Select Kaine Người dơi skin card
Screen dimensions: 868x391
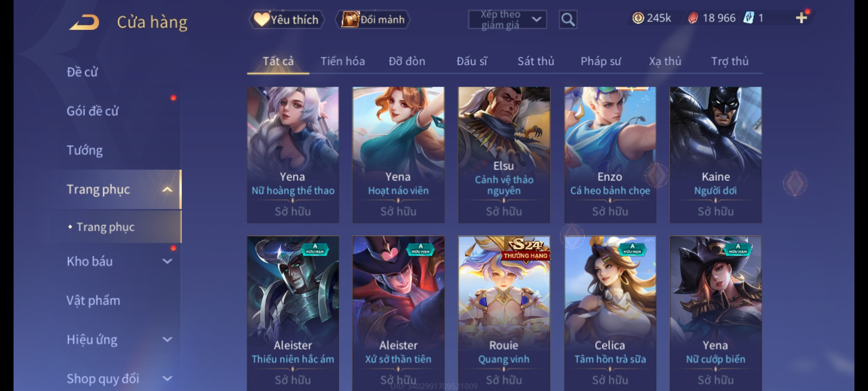pyautogui.click(x=715, y=155)
